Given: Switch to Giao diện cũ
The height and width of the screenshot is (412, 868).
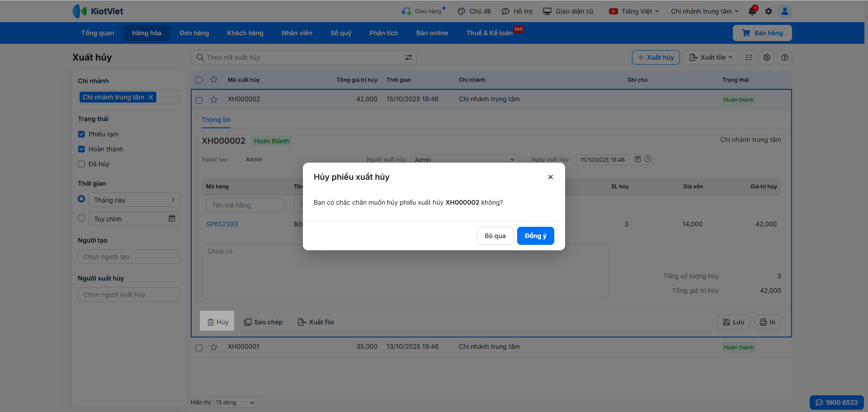Looking at the screenshot, I should click(568, 11).
